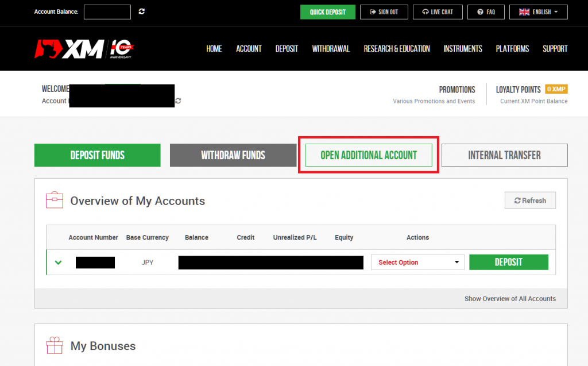The height and width of the screenshot is (366, 588).
Task: Click the Open Additional Account button
Action: coord(369,155)
